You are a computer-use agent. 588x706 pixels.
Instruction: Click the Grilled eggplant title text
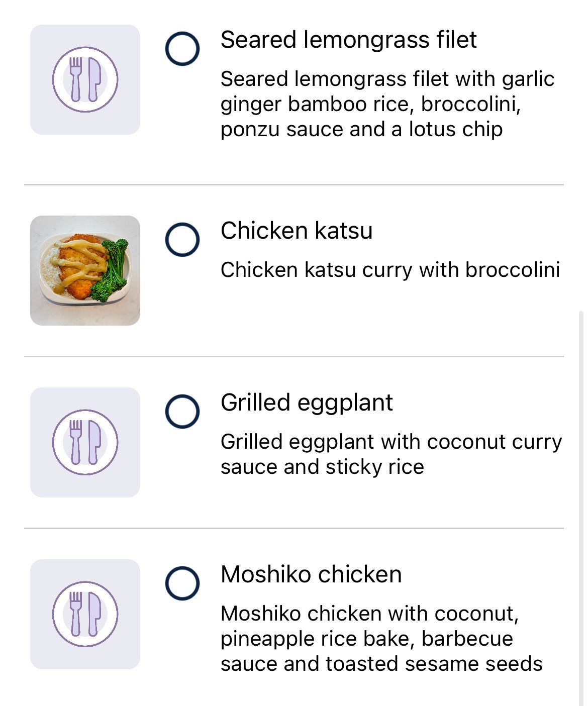point(307,402)
